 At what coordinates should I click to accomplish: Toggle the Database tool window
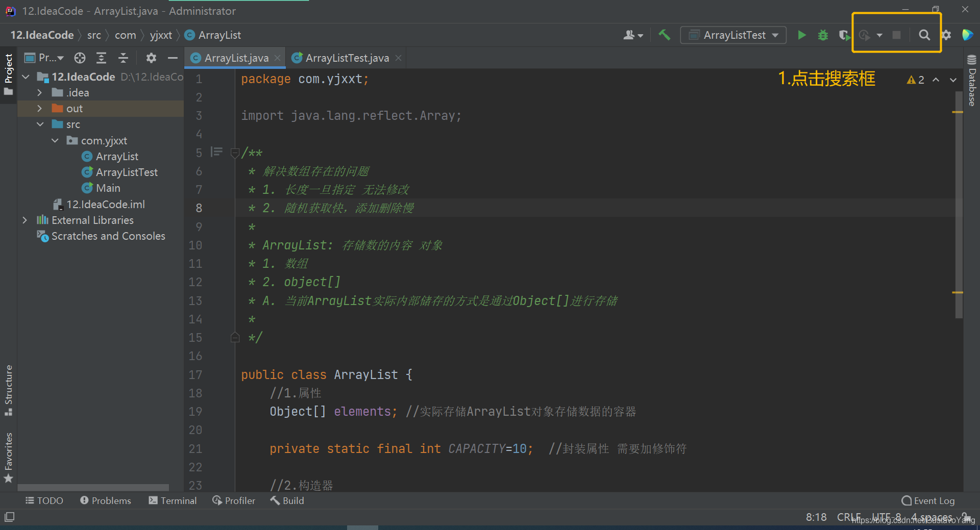[x=972, y=81]
